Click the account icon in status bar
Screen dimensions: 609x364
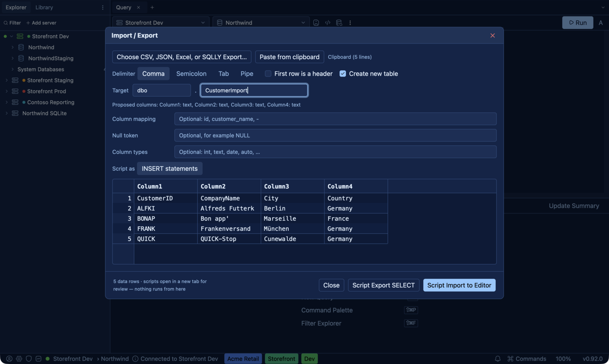9,359
